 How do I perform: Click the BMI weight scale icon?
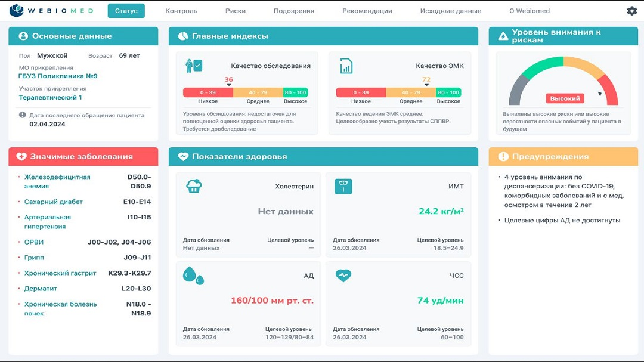coord(343,186)
